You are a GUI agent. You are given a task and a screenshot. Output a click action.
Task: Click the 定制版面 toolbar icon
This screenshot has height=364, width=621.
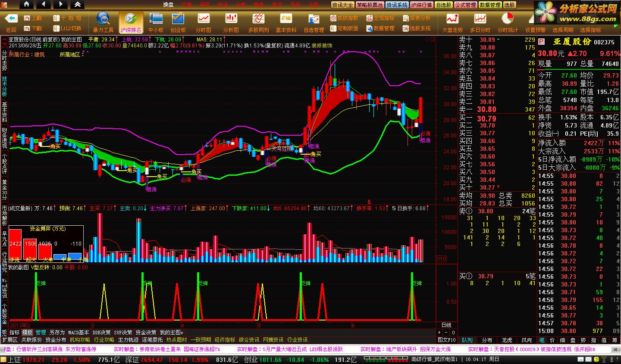click(x=344, y=28)
